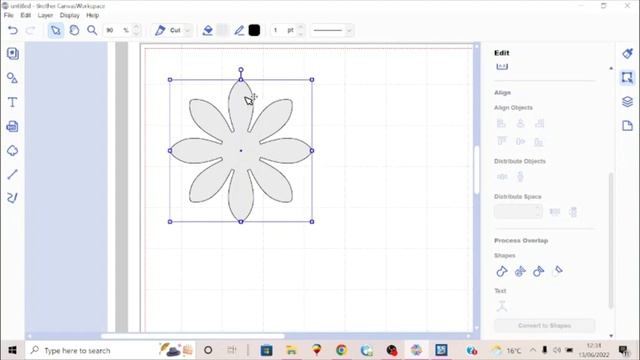The height and width of the screenshot is (360, 640).
Task: Select the Text tool in left sidebar
Action: pos(12,102)
